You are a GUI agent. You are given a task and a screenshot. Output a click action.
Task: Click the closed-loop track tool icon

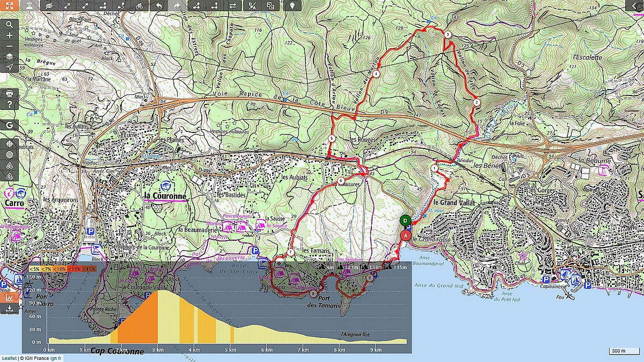196,6
